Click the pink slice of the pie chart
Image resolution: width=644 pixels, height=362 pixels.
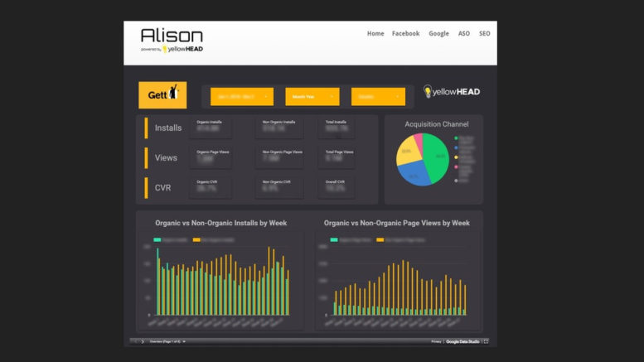(x=419, y=140)
